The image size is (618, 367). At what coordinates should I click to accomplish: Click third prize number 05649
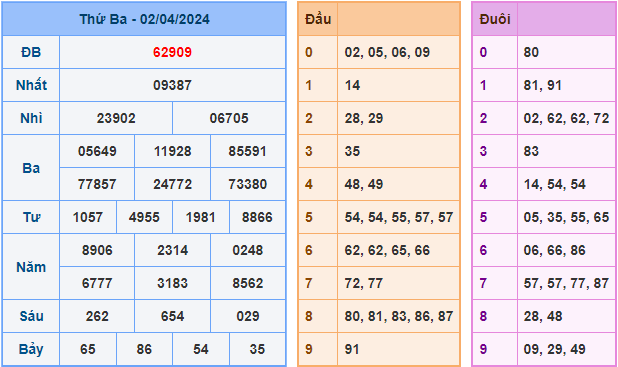pyautogui.click(x=97, y=151)
